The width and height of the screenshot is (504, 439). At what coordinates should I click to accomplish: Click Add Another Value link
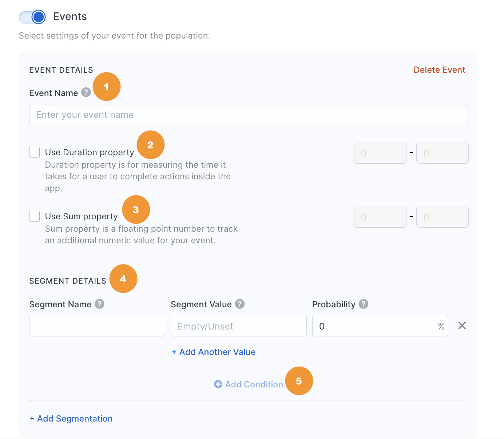coord(214,352)
